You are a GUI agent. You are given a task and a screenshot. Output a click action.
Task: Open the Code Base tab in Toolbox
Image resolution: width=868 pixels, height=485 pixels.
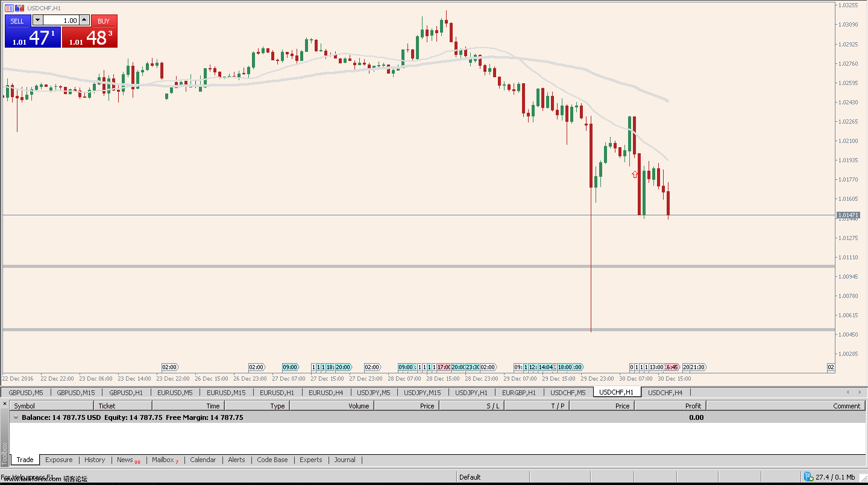point(272,460)
